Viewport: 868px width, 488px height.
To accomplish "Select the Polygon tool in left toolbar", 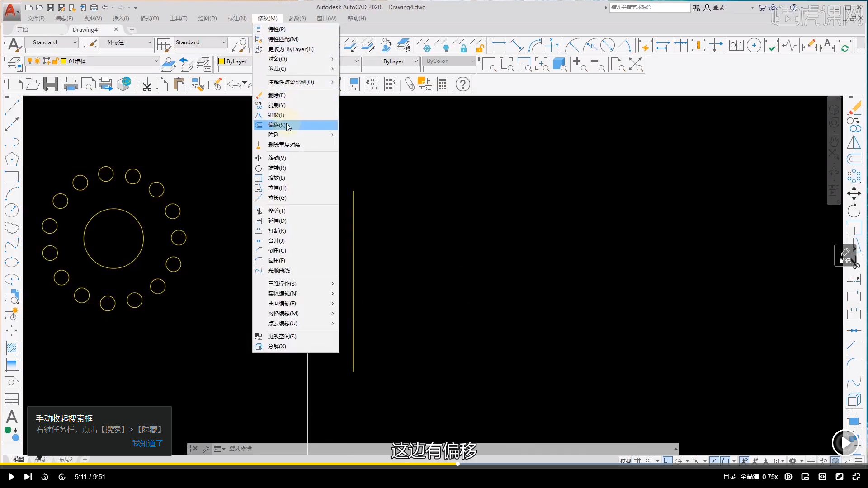I will 12,159.
